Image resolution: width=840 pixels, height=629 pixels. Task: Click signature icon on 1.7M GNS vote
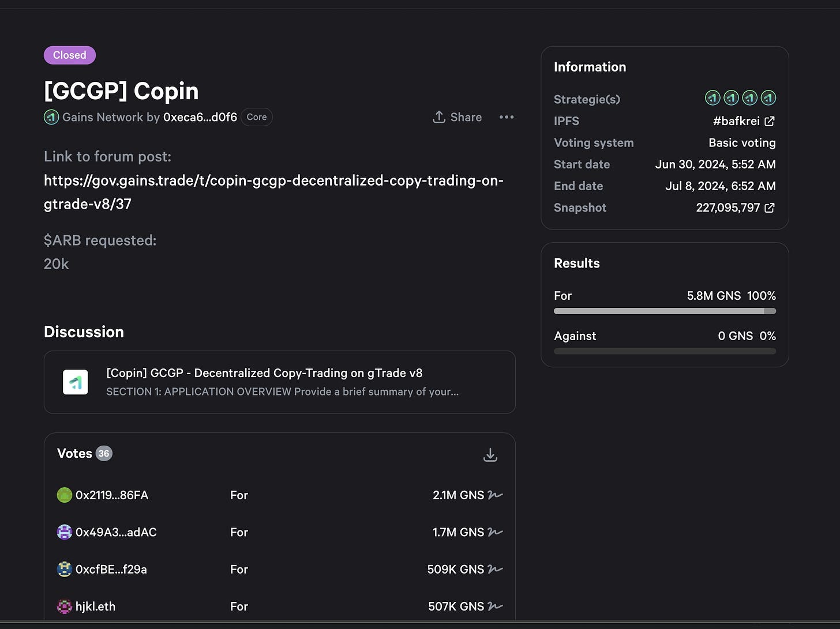[495, 532]
